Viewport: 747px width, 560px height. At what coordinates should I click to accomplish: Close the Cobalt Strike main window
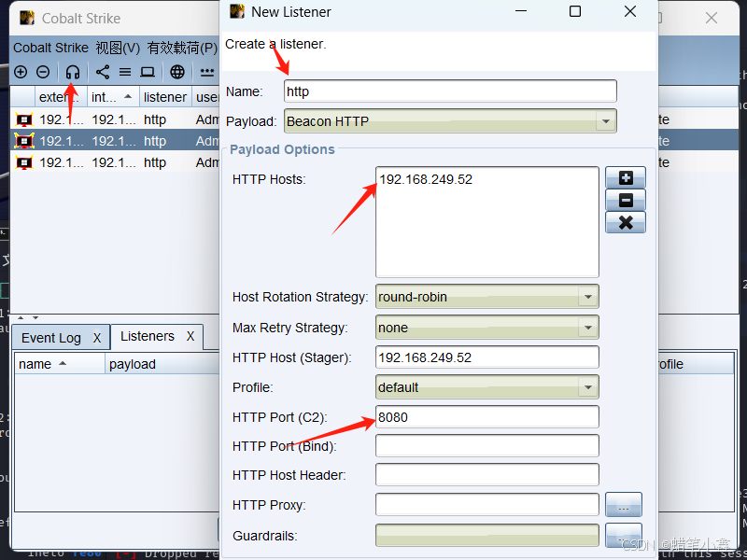[712, 18]
